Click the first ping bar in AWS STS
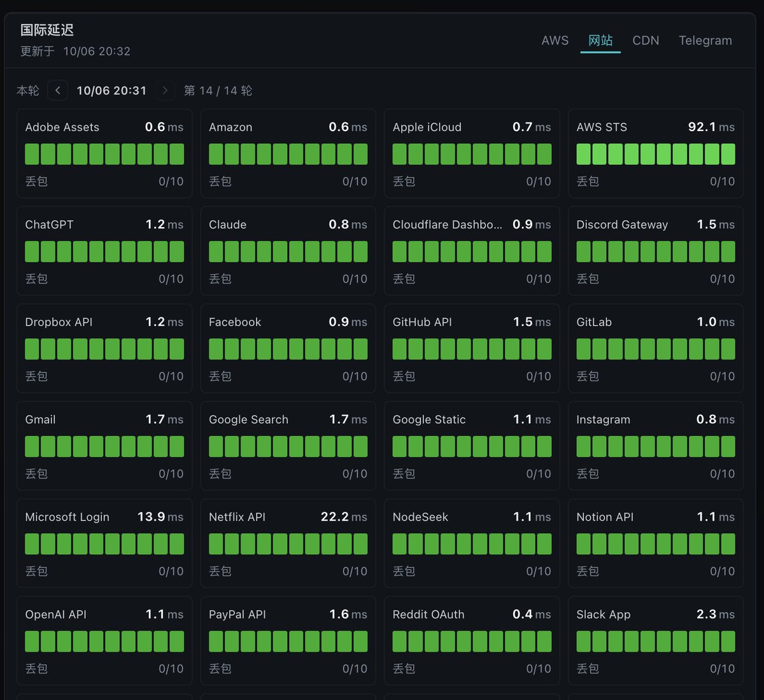Screen dimensions: 764x700 pos(583,154)
